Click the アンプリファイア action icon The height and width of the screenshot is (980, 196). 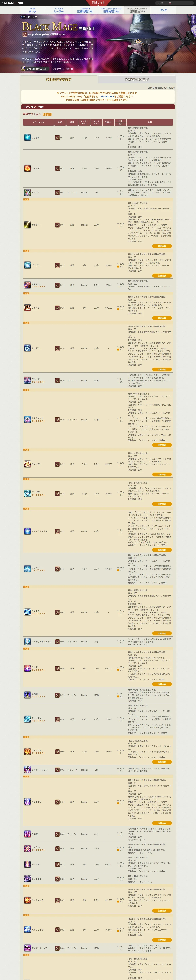27,948
